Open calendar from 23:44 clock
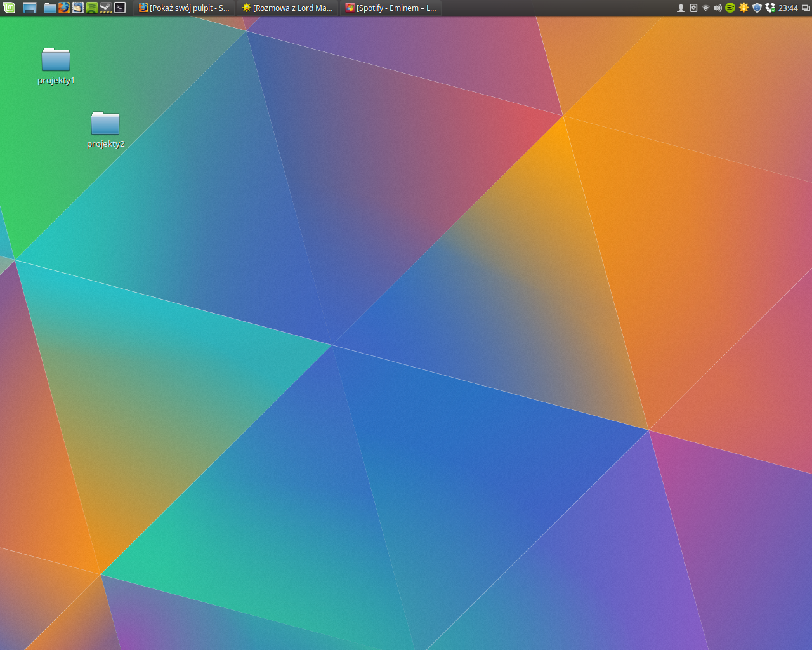The image size is (812, 650). [x=788, y=8]
